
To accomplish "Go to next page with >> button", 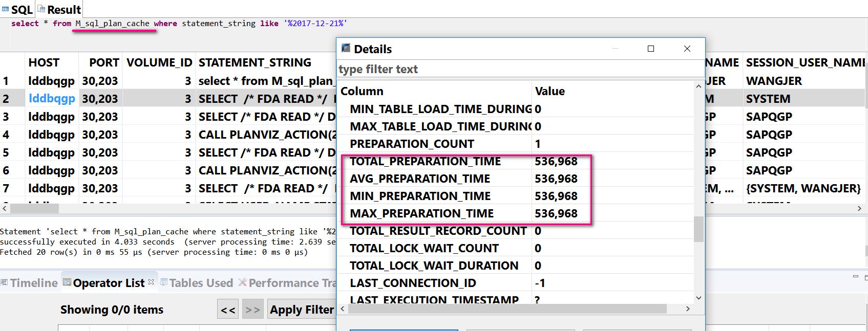I will point(252,310).
